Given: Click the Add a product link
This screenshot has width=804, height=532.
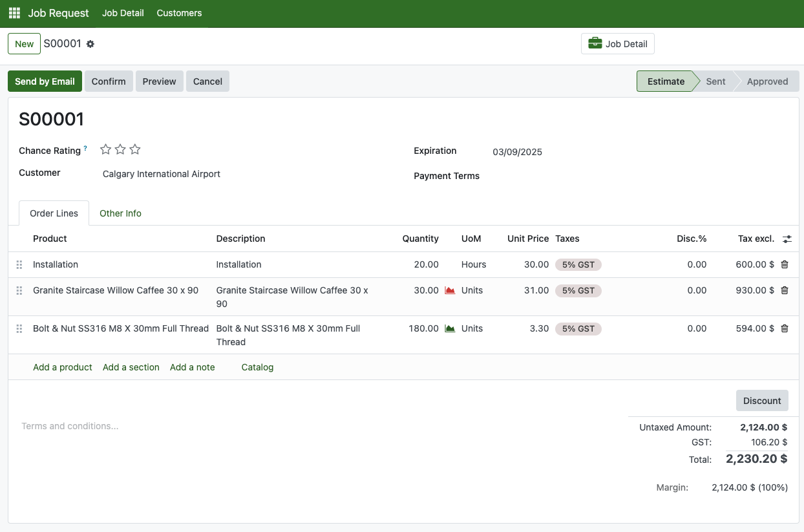Looking at the screenshot, I should pyautogui.click(x=63, y=367).
